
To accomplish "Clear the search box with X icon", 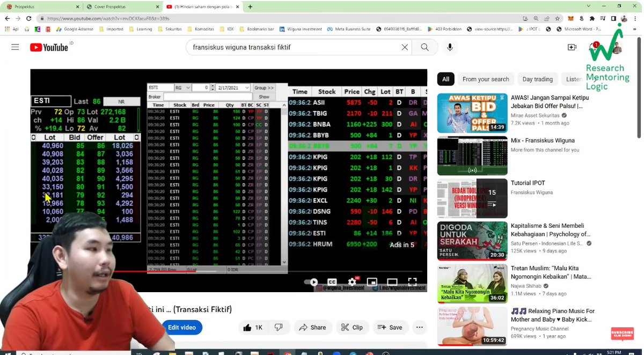I will click(x=405, y=47).
